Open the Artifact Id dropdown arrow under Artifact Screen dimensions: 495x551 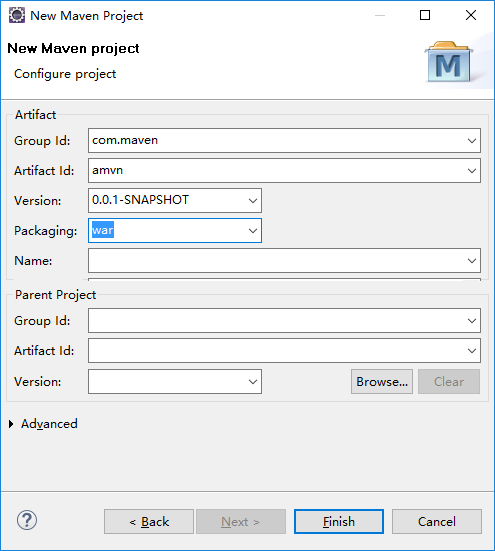coord(472,170)
